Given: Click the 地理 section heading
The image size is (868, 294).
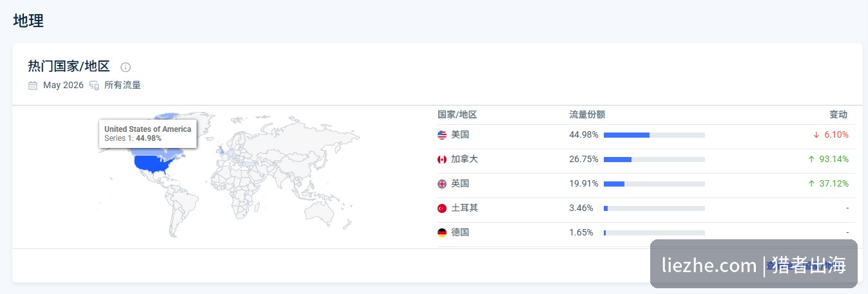Looking at the screenshot, I should point(28,21).
